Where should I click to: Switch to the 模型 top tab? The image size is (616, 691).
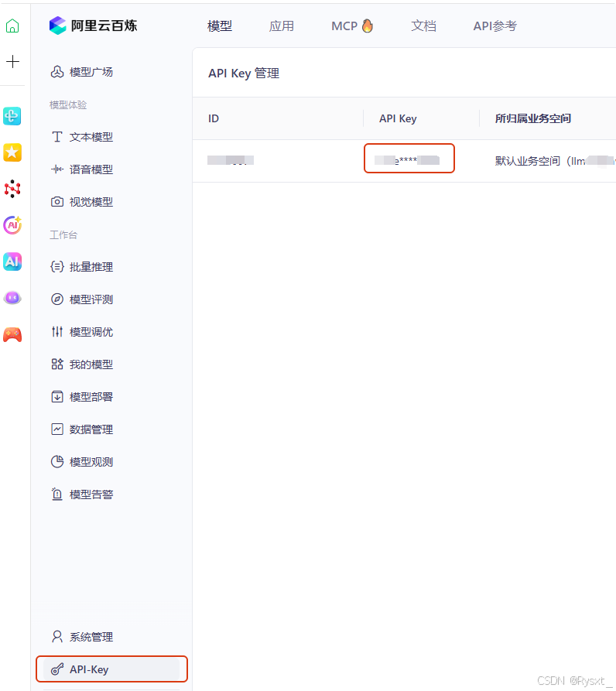click(220, 26)
